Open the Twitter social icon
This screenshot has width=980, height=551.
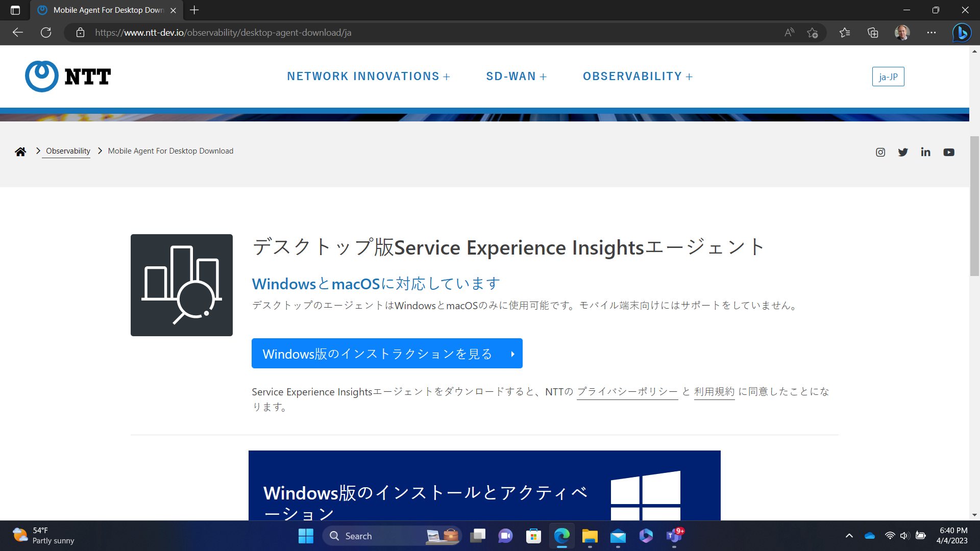click(903, 152)
